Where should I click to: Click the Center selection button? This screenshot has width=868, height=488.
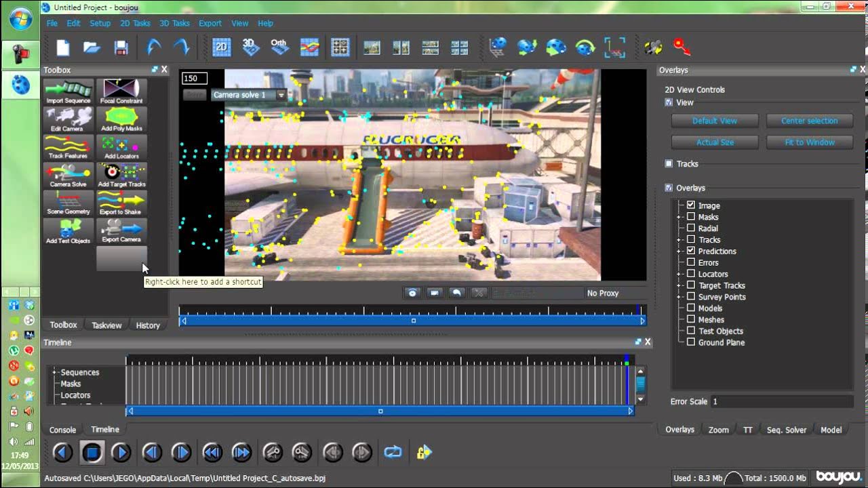click(x=809, y=121)
